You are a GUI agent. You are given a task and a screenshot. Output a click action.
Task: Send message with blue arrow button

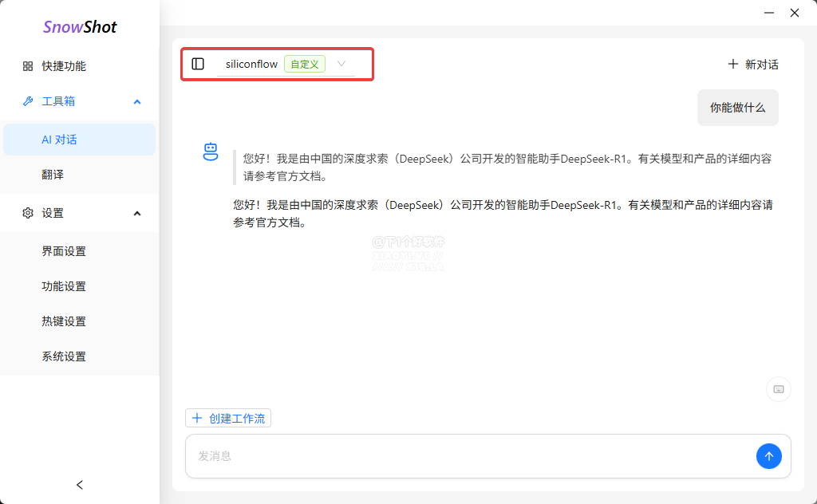pos(768,456)
